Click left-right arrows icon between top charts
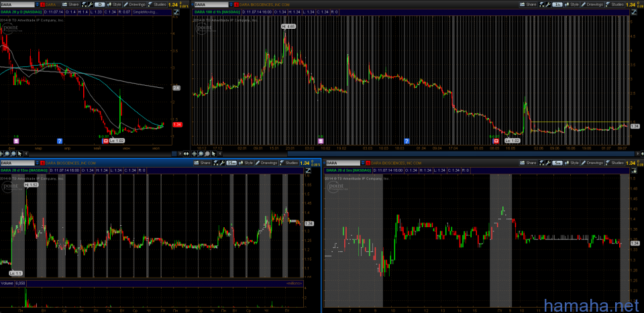Image resolution: width=644 pixels, height=313 pixels. pyautogui.click(x=186, y=154)
